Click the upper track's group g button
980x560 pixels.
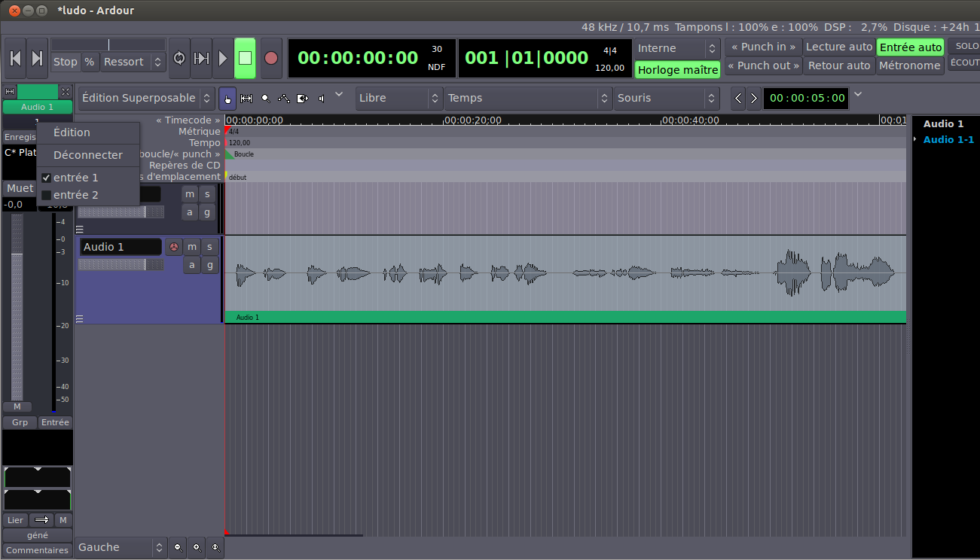click(x=207, y=212)
